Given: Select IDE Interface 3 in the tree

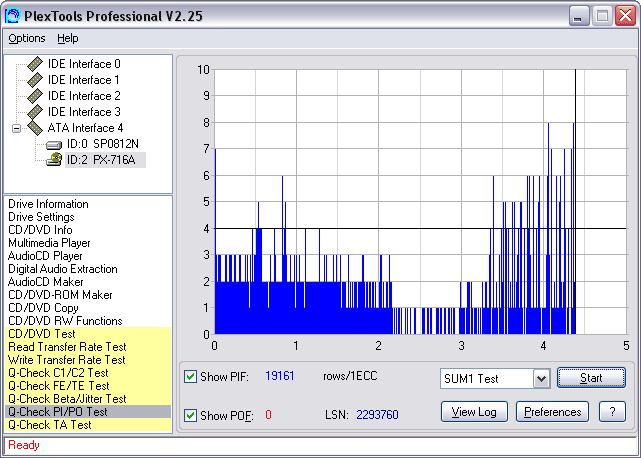Looking at the screenshot, I should (x=84, y=112).
